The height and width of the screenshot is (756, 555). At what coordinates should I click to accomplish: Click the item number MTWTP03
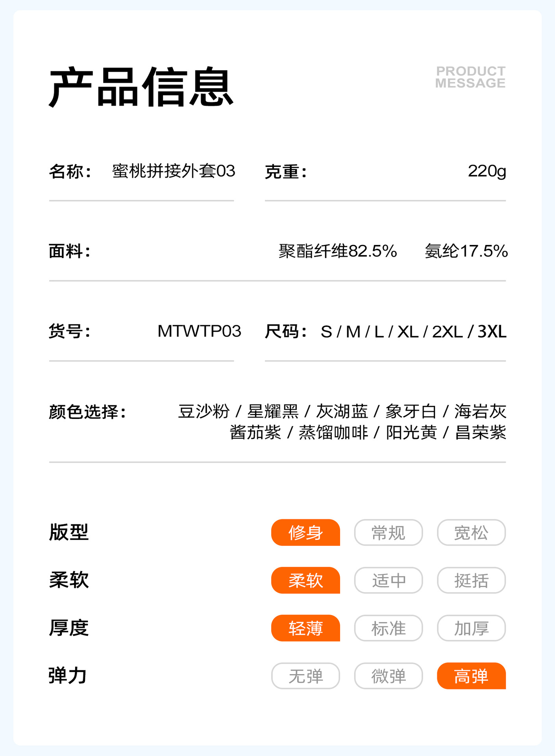point(199,332)
